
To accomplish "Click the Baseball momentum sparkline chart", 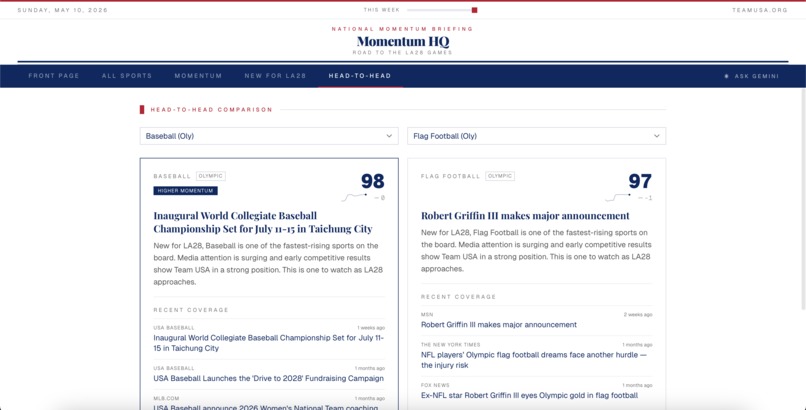I will pos(355,197).
